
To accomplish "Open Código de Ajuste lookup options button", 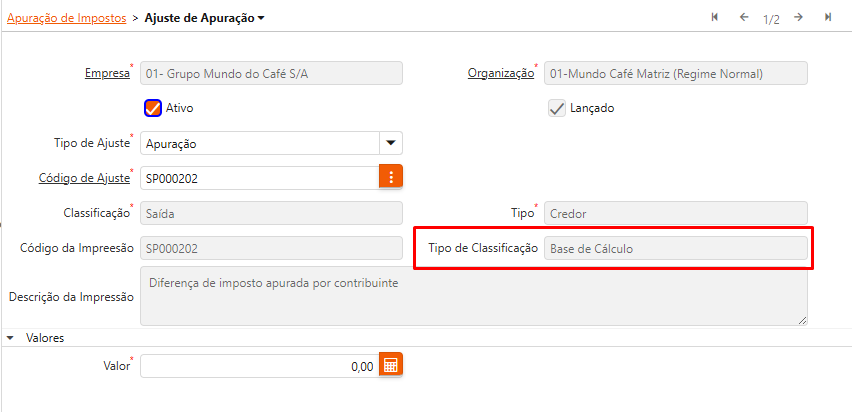I will [390, 177].
